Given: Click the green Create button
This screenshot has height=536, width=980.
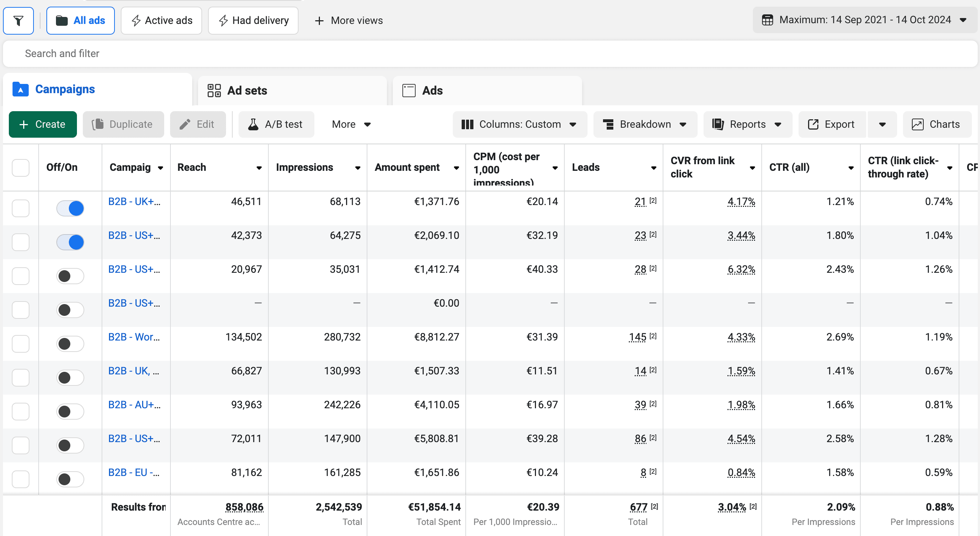Looking at the screenshot, I should (43, 124).
